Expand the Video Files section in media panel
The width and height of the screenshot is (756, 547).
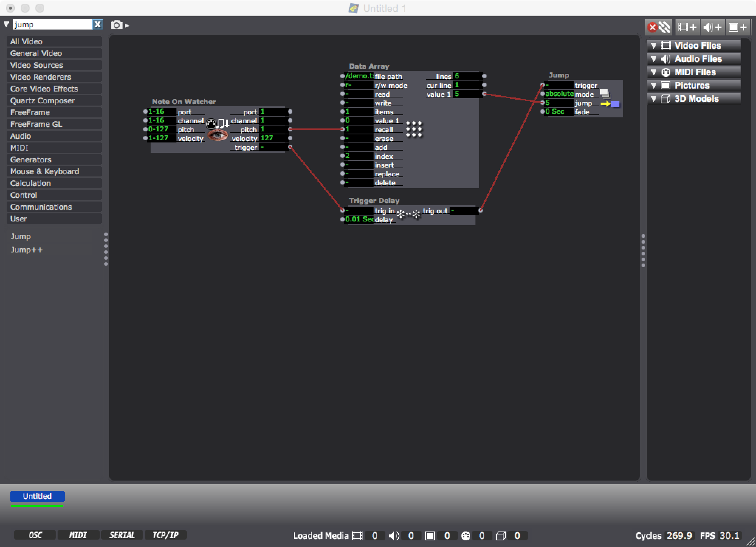pyautogui.click(x=653, y=45)
